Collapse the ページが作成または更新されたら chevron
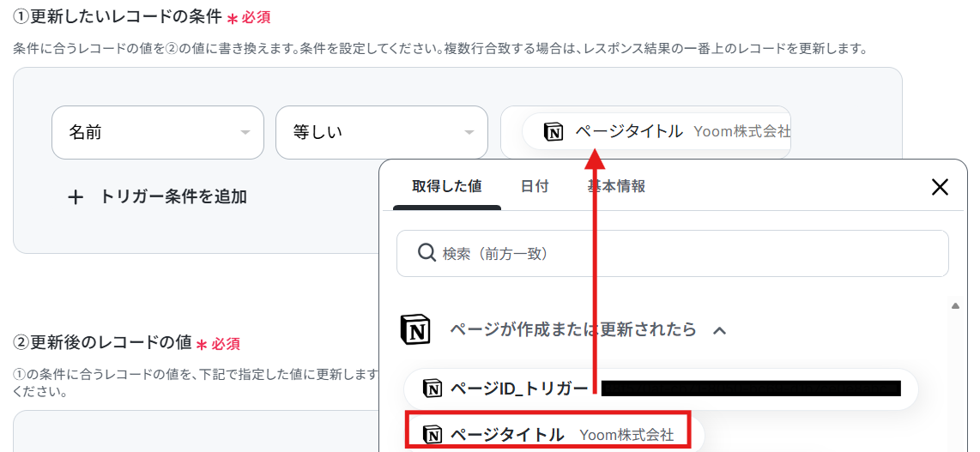The width and height of the screenshot is (980, 452). (719, 330)
